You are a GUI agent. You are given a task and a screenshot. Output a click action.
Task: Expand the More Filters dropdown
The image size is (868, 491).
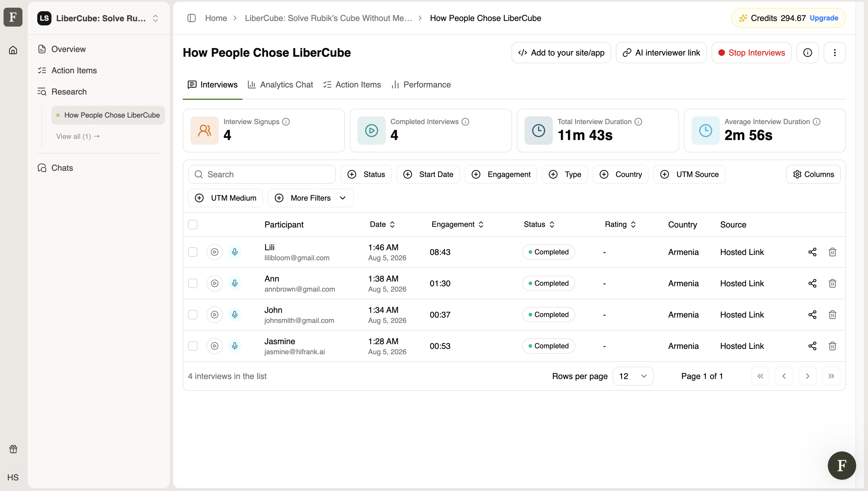[x=310, y=198]
